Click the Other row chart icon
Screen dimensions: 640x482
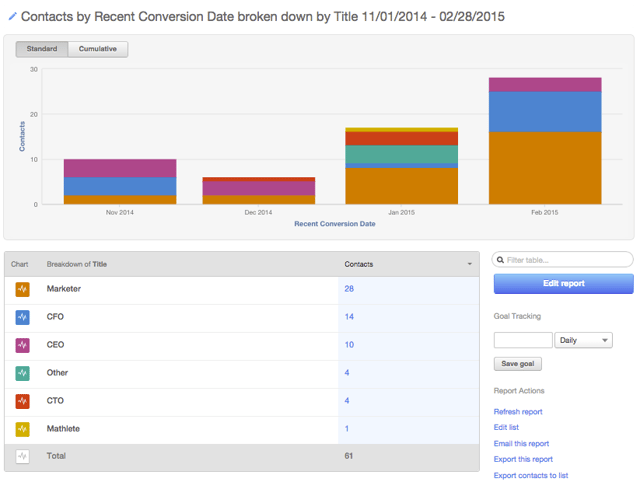[22, 373]
